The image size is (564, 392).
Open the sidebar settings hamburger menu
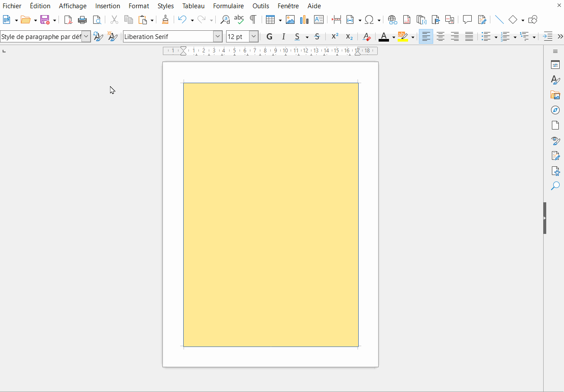tap(555, 51)
